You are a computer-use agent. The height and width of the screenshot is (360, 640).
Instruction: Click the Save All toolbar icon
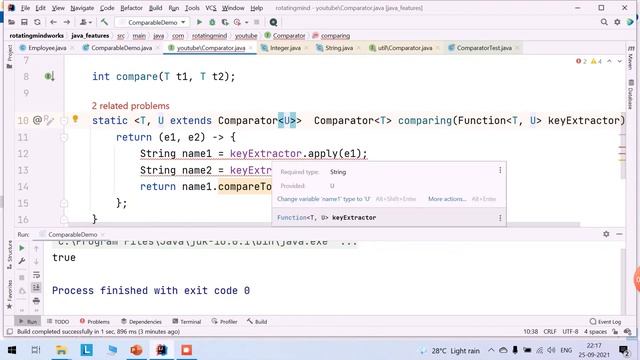tap(24, 22)
